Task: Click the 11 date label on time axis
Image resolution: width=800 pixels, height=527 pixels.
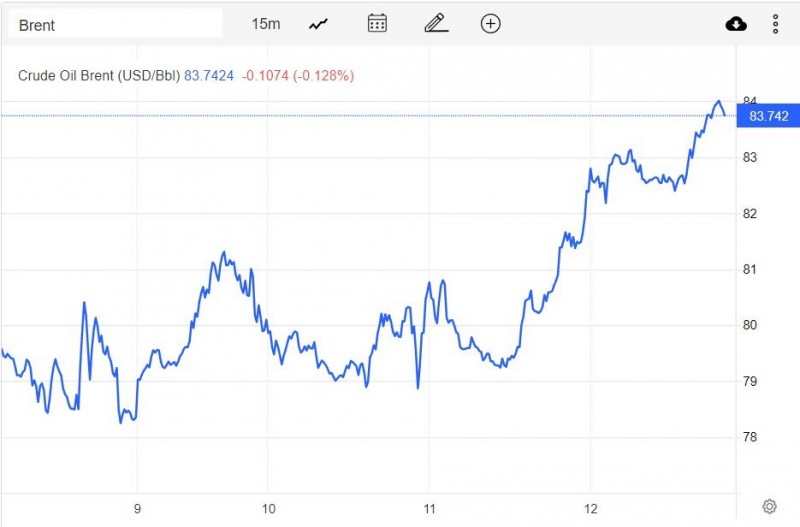Action: pyautogui.click(x=428, y=507)
